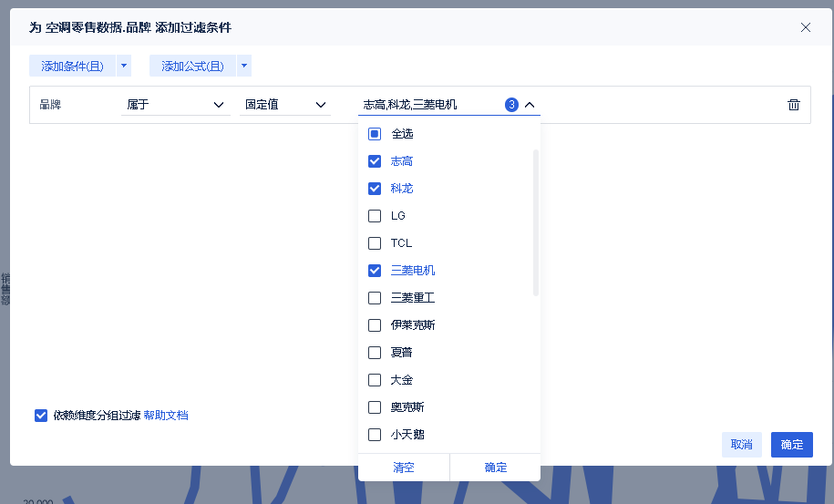Check the LG brand checkbox
Screen dimensions: 834x504
click(375, 216)
